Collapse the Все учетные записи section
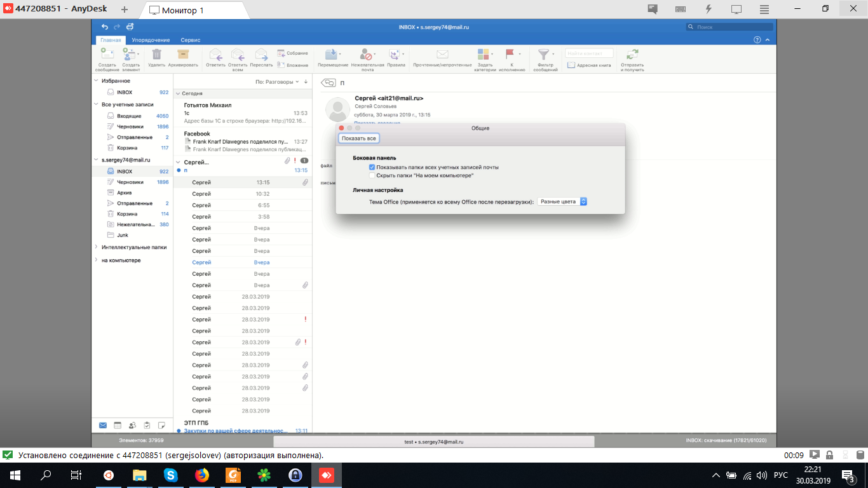868x488 pixels. point(96,104)
